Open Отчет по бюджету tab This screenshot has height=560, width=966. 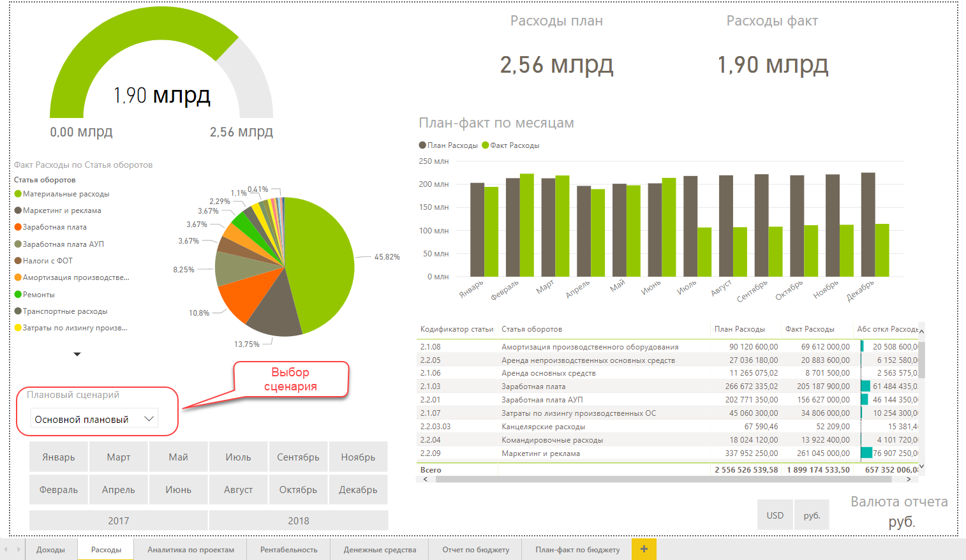click(x=476, y=550)
